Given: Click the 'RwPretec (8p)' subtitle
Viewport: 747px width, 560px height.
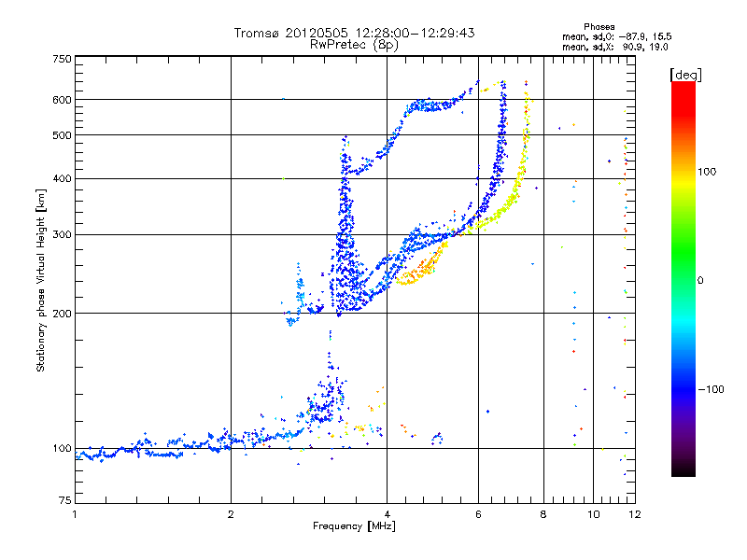Looking at the screenshot, I should pos(354,45).
